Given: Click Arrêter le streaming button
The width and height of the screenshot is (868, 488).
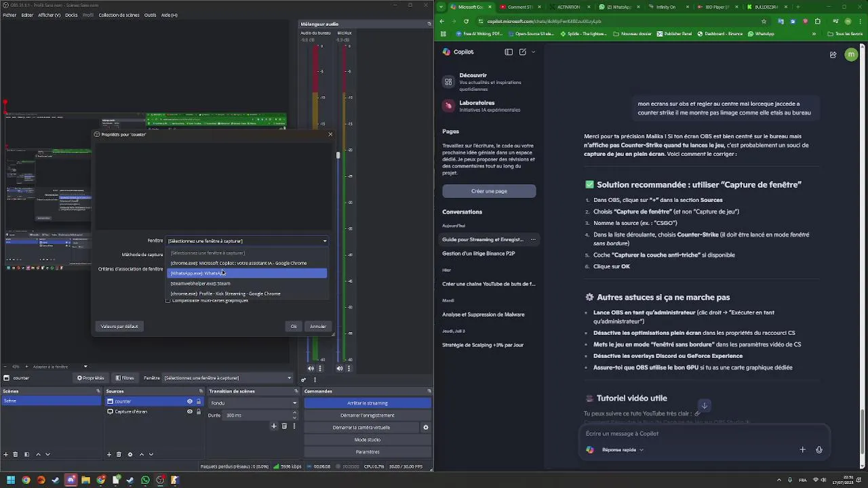Looking at the screenshot, I should tap(368, 403).
